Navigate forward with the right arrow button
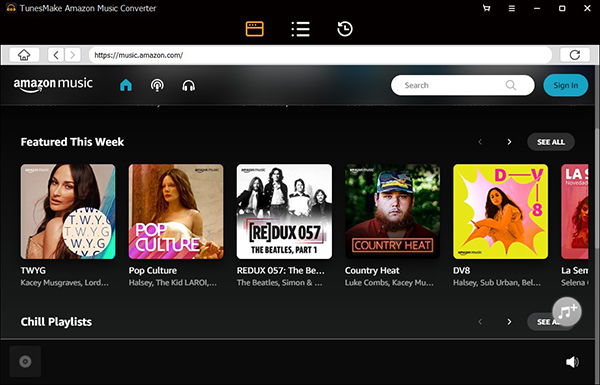This screenshot has height=385, width=600. coord(73,55)
